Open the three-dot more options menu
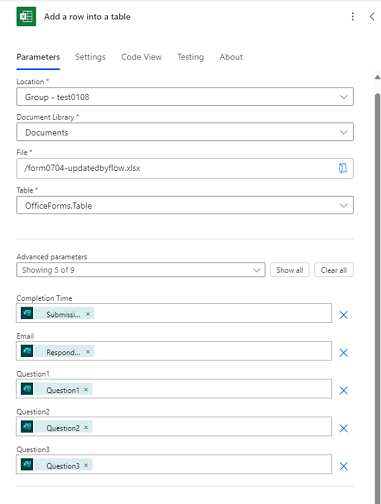 click(353, 16)
